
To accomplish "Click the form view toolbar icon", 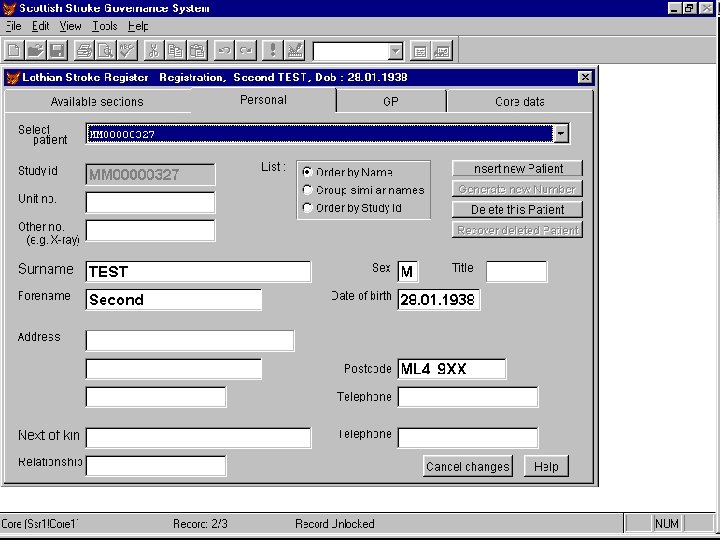I will coord(420,51).
